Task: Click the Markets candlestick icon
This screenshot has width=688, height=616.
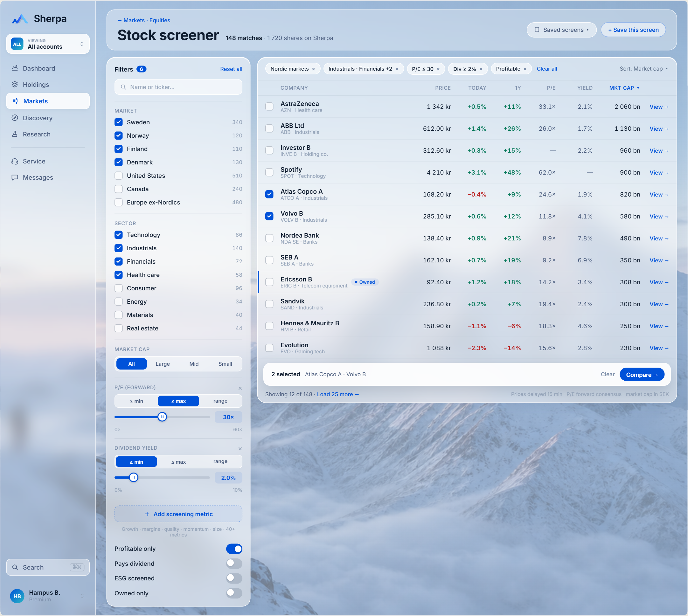Action: (15, 101)
